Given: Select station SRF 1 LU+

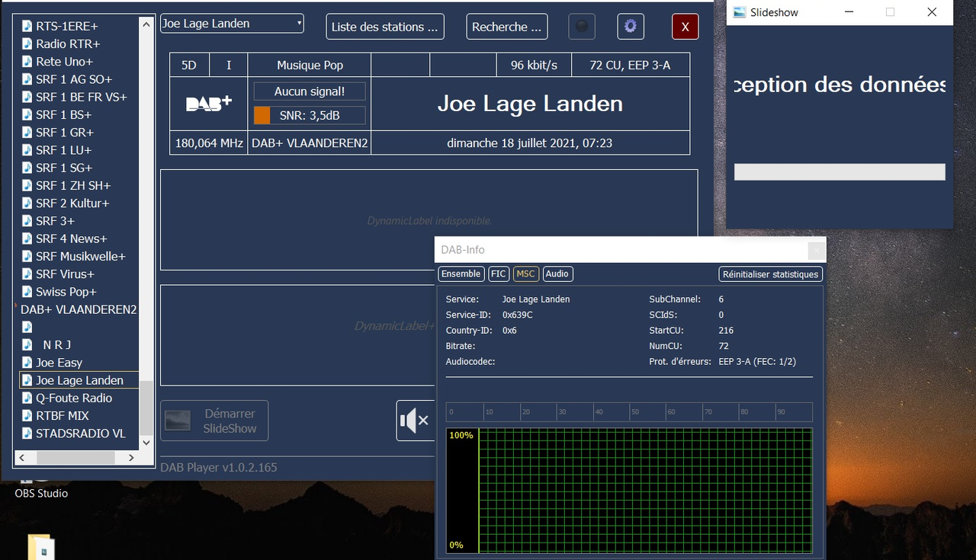Looking at the screenshot, I should [63, 150].
